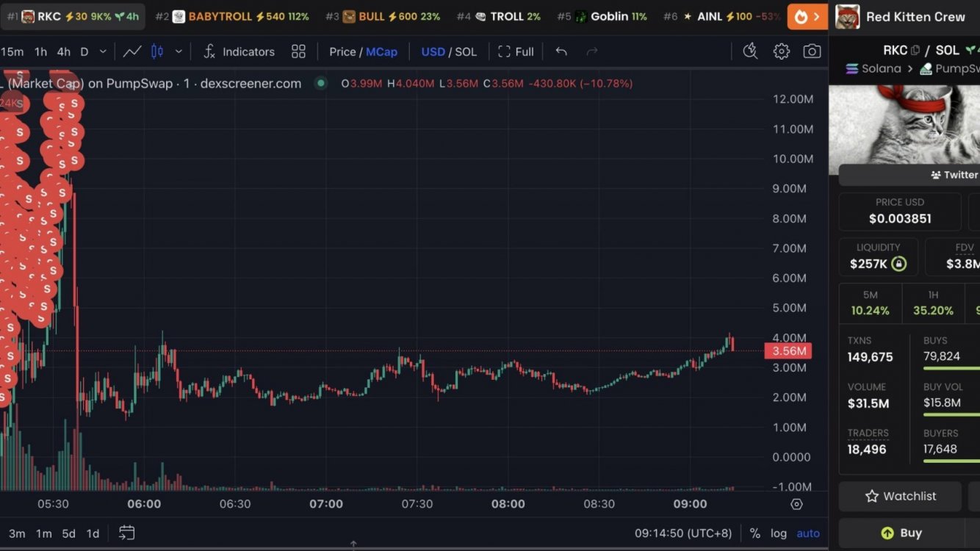Toggle MCap view in Price / MCap
This screenshot has height=551, width=980.
[x=381, y=51]
